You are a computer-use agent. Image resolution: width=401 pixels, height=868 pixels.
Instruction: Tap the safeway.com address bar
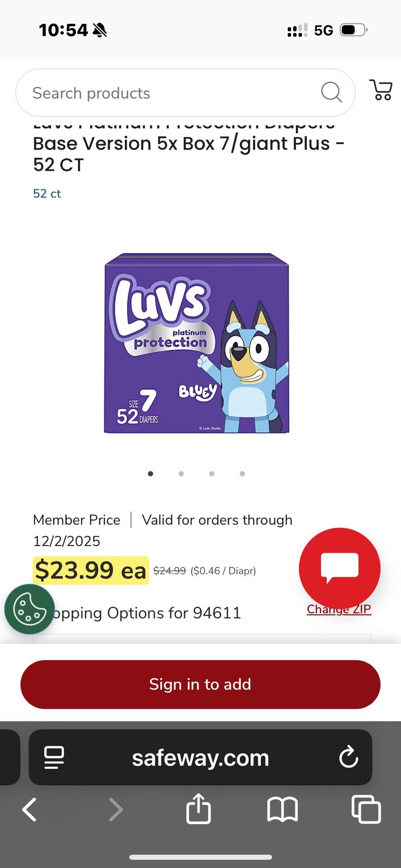point(200,757)
